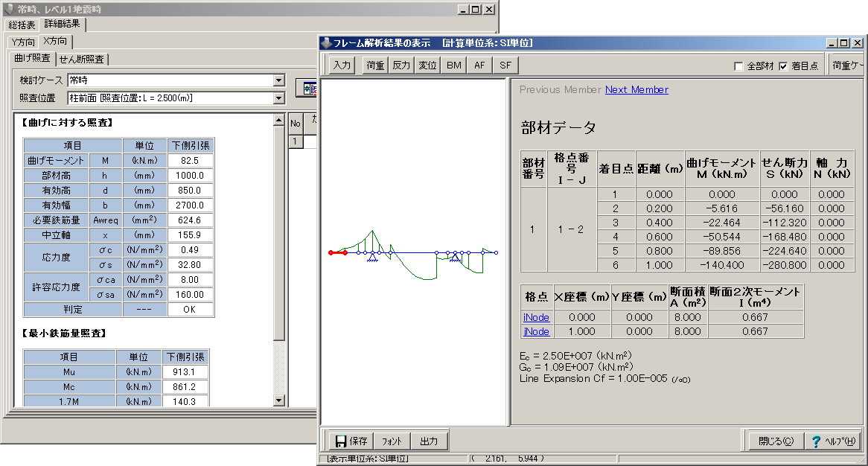Click the 格点番号 cell reading 1 − 2
Image resolution: width=868 pixels, height=466 pixels.
point(572,230)
